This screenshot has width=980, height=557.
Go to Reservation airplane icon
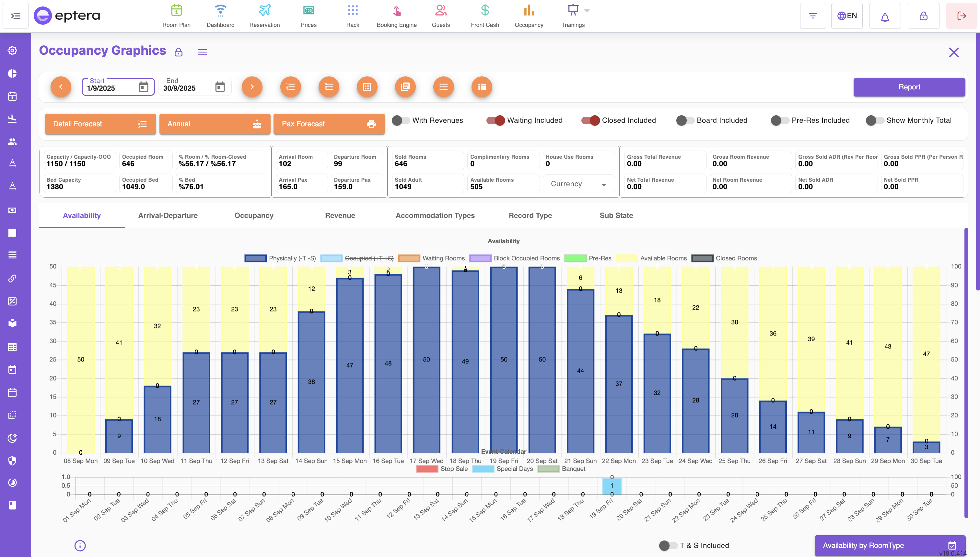click(264, 10)
